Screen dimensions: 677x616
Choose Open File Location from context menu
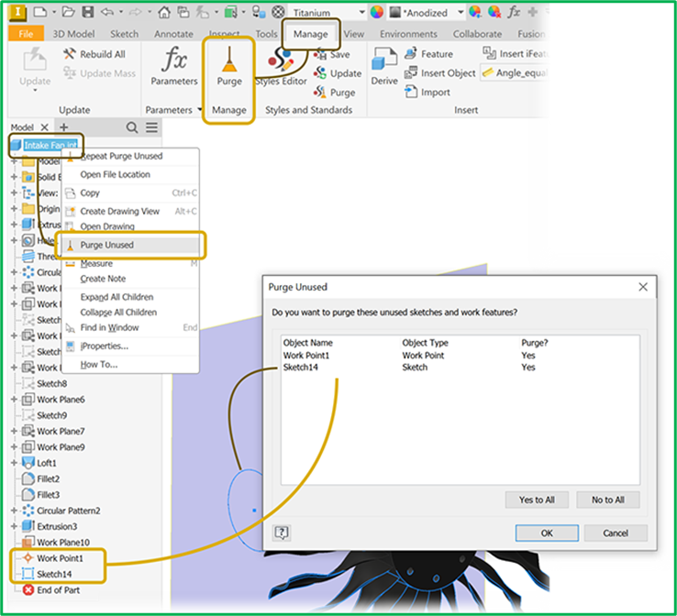131,174
